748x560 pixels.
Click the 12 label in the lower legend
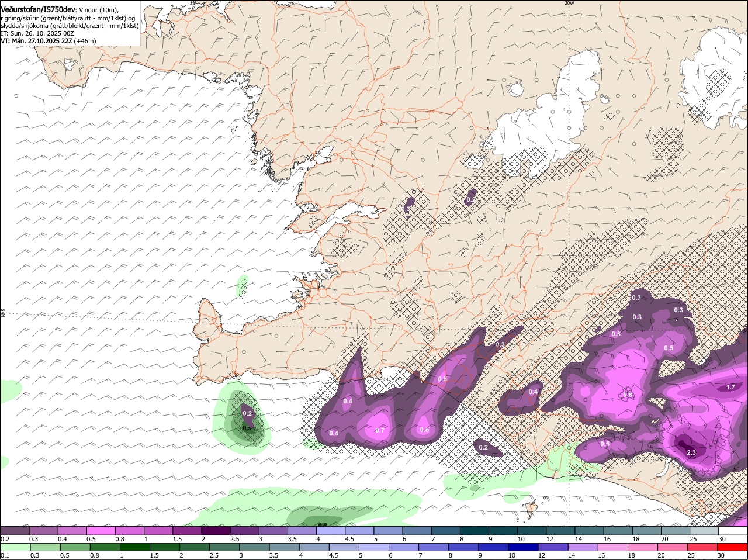click(x=542, y=555)
